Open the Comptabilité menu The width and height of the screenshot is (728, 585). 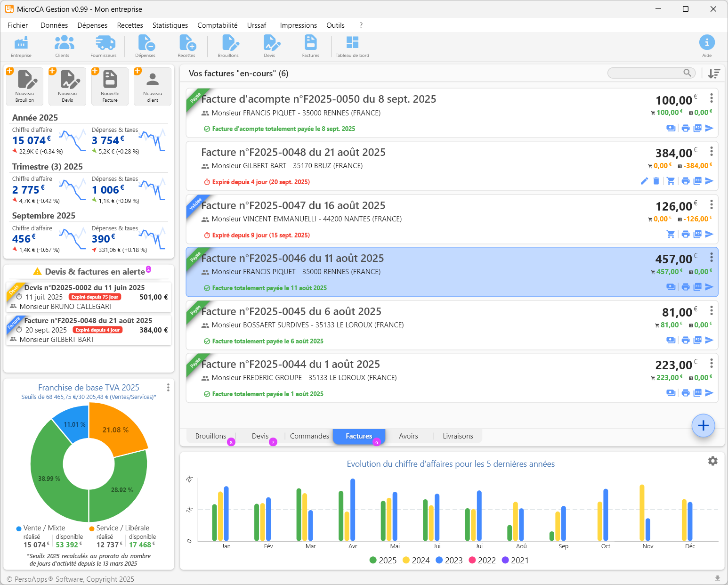click(217, 25)
